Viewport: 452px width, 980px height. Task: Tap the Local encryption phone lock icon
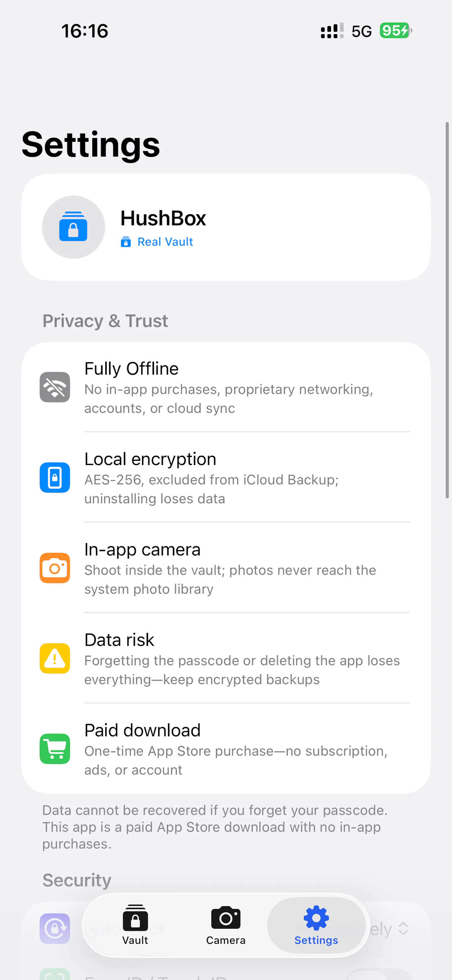tap(55, 478)
